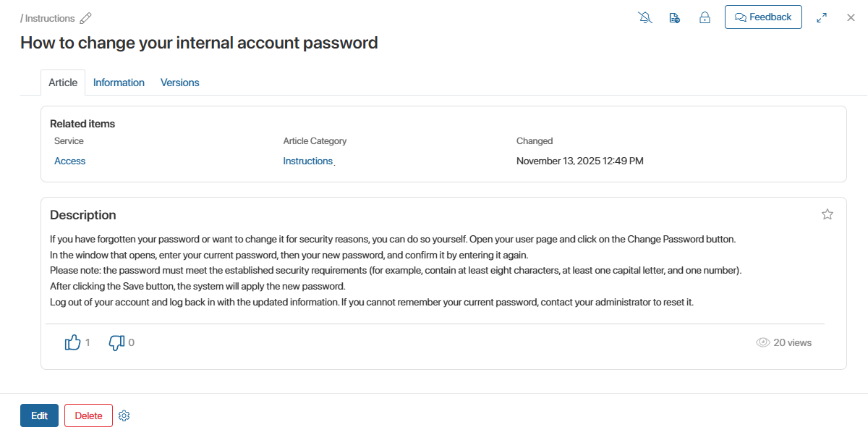Open the Versions tab
Screen dimensions: 868x443
point(180,83)
